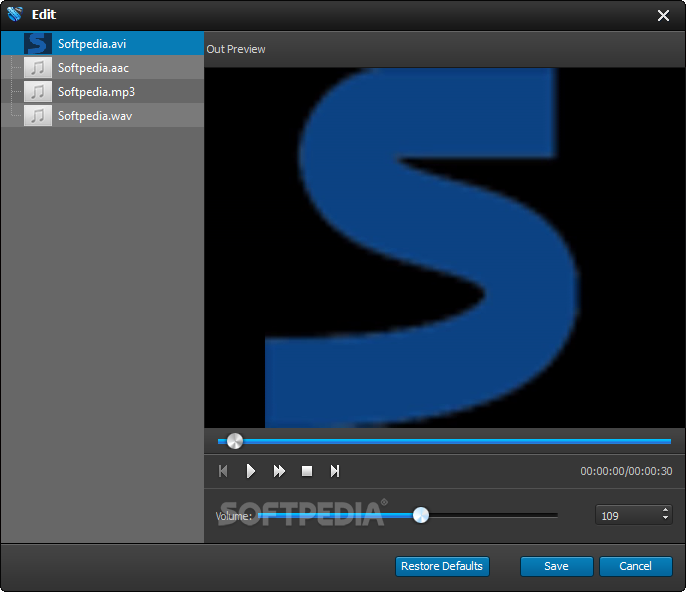The image size is (686, 592).
Task: Select Softpedia.avi in the file list
Action: pos(102,43)
